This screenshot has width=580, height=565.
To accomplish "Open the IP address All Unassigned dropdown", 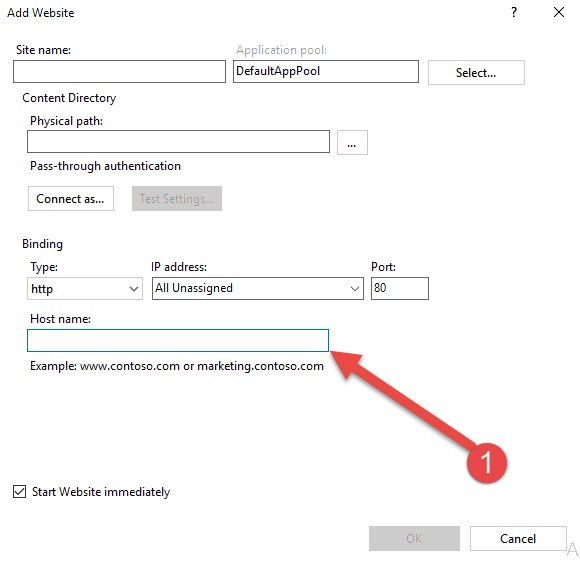I will coord(257,288).
